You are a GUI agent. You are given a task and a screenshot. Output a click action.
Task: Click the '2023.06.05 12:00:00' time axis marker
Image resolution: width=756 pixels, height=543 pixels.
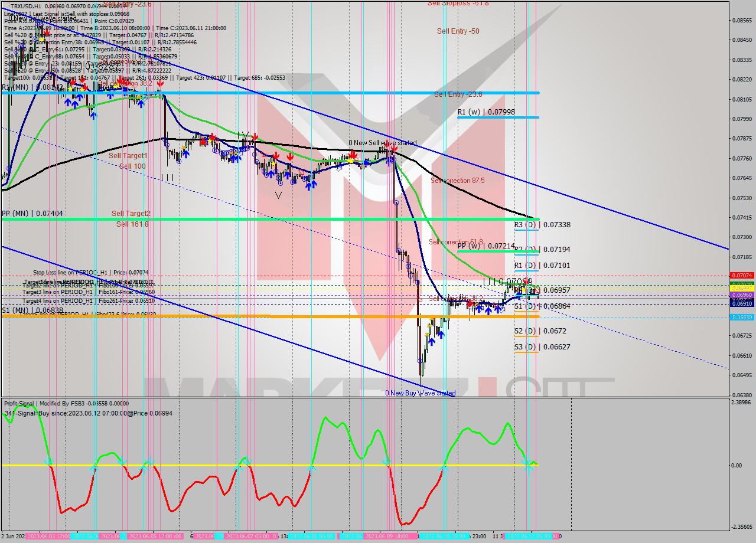pos(155,536)
